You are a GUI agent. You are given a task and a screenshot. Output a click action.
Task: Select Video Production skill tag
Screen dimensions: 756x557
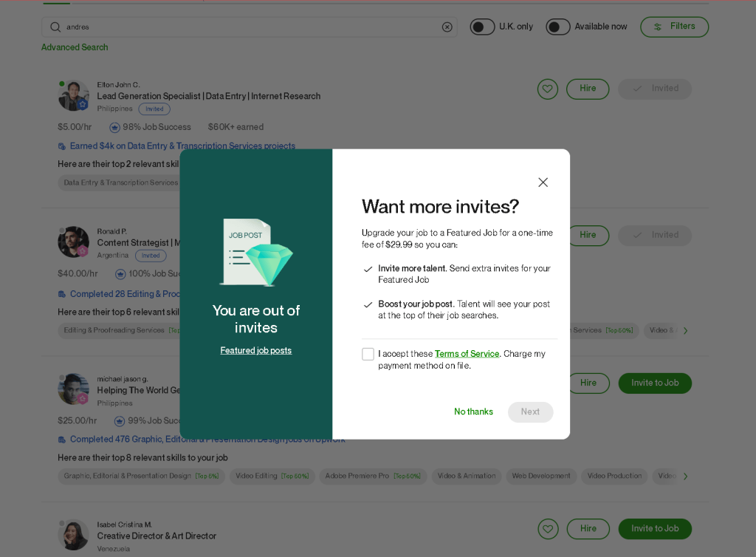click(x=615, y=476)
